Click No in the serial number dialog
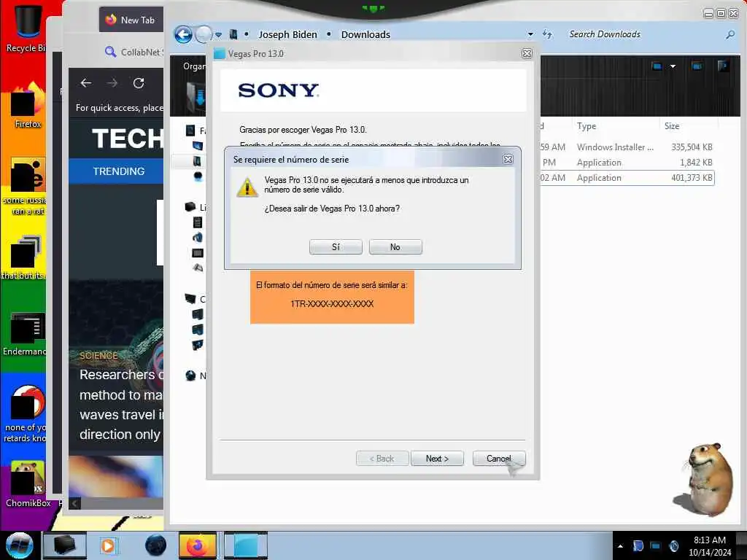 click(x=395, y=246)
